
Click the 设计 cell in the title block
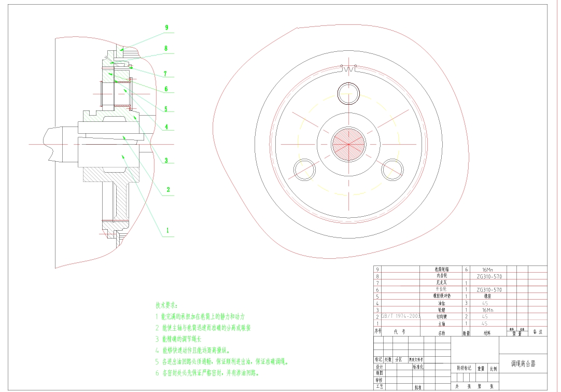pyautogui.click(x=380, y=367)
